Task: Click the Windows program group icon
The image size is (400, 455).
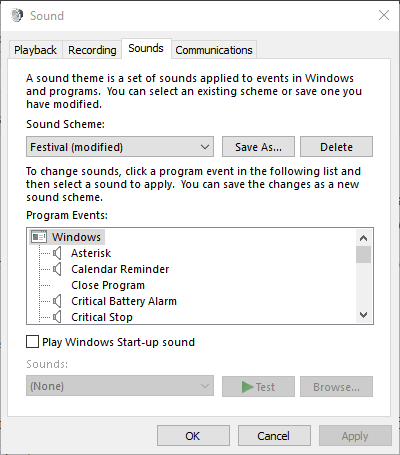Action: (x=39, y=237)
